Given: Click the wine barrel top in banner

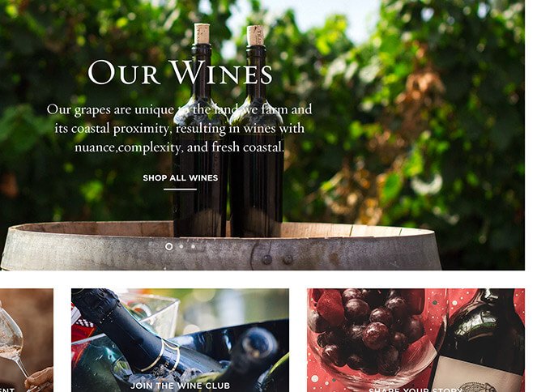Looking at the screenshot, I should [221, 245].
